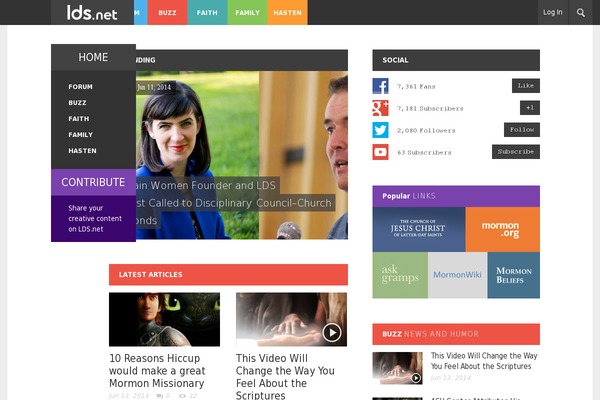Open Buzz sidebar scriptures video headline
The width and height of the screenshot is (600, 400).
(484, 361)
